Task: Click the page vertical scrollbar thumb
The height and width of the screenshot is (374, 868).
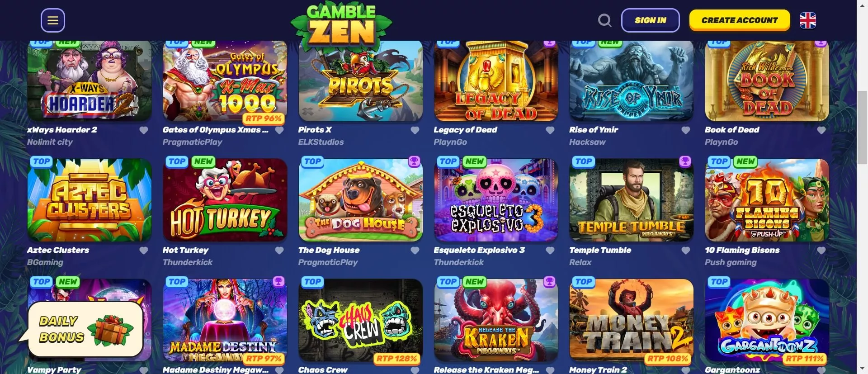Action: tap(862, 128)
